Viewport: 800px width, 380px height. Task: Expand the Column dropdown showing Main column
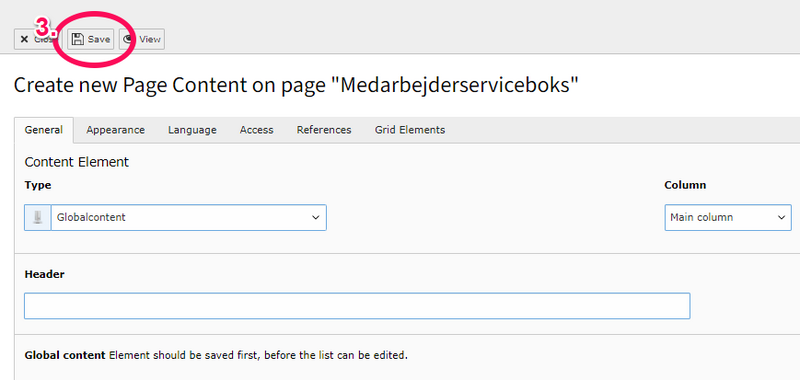pyautogui.click(x=728, y=218)
